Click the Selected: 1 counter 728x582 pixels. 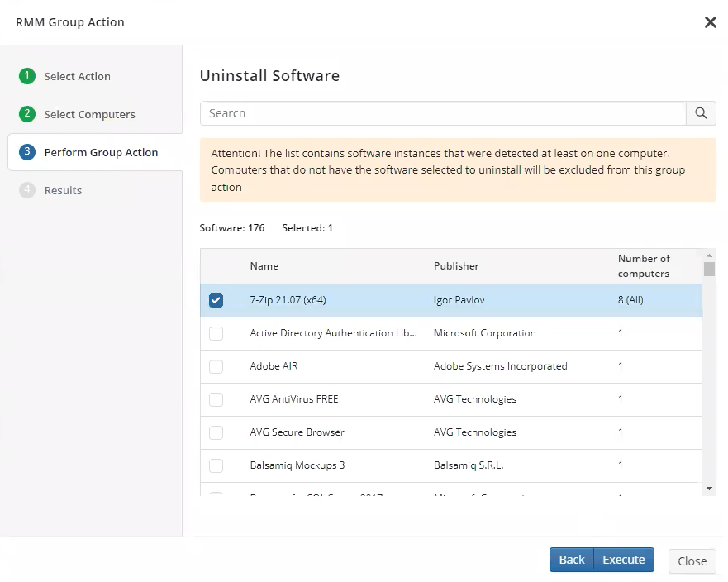coord(307,228)
